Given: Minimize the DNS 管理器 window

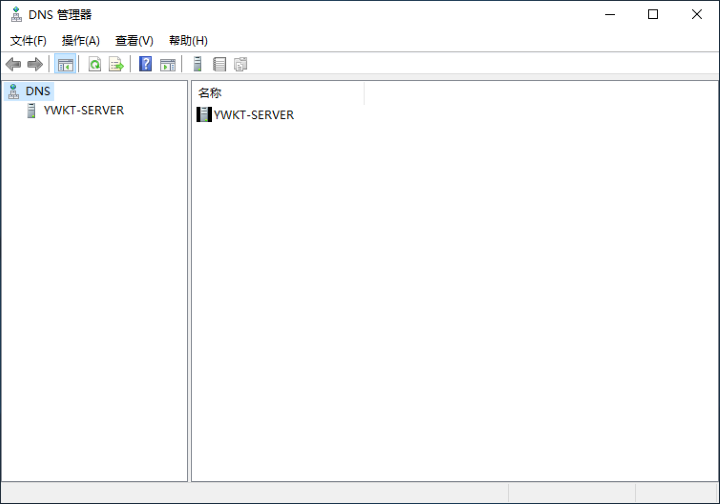Looking at the screenshot, I should pos(610,14).
